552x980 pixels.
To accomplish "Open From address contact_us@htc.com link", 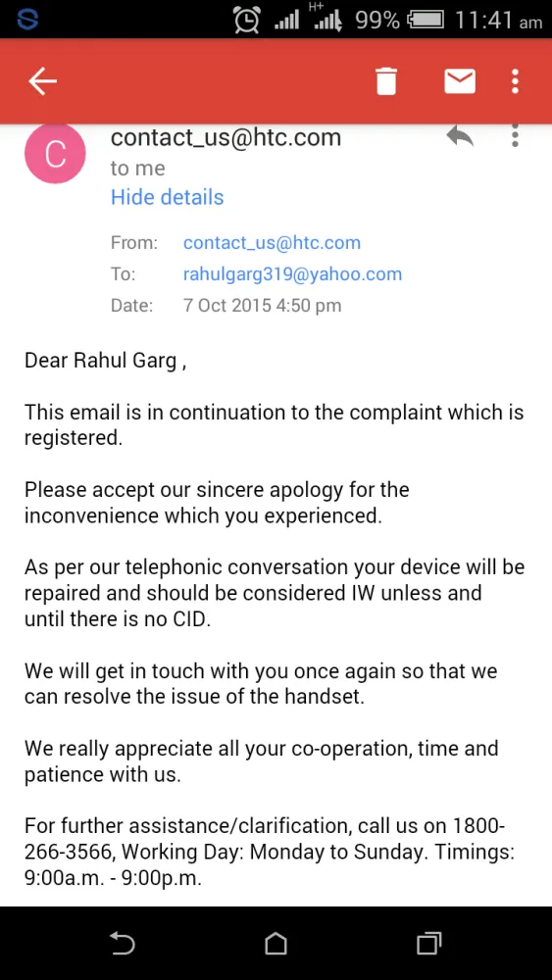I will 272,242.
